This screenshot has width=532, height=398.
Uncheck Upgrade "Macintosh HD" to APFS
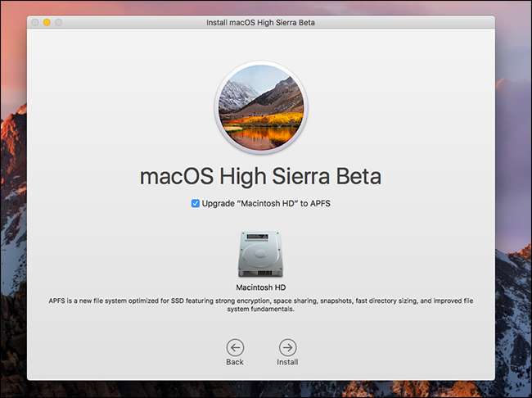tap(195, 203)
